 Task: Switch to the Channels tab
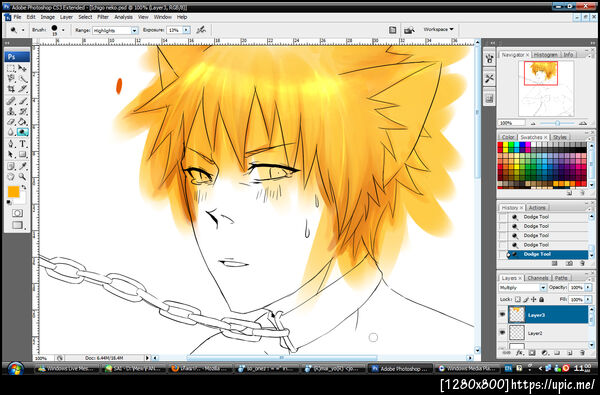(538, 278)
